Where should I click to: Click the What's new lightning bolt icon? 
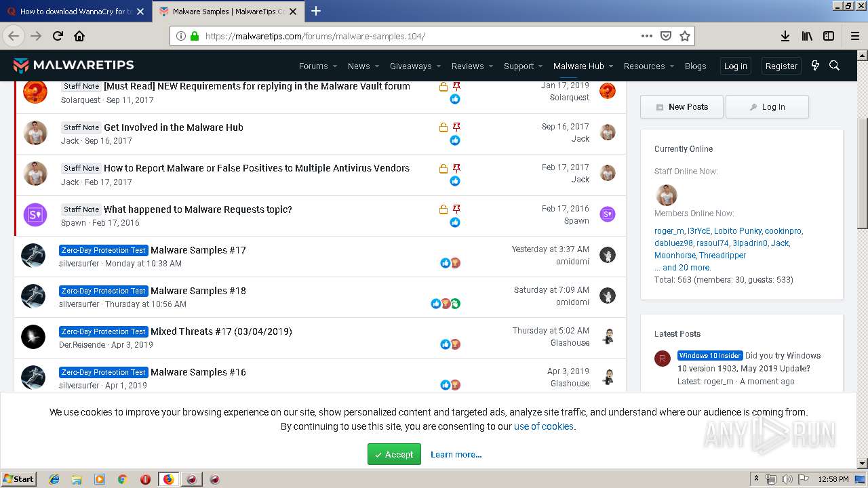pos(815,66)
